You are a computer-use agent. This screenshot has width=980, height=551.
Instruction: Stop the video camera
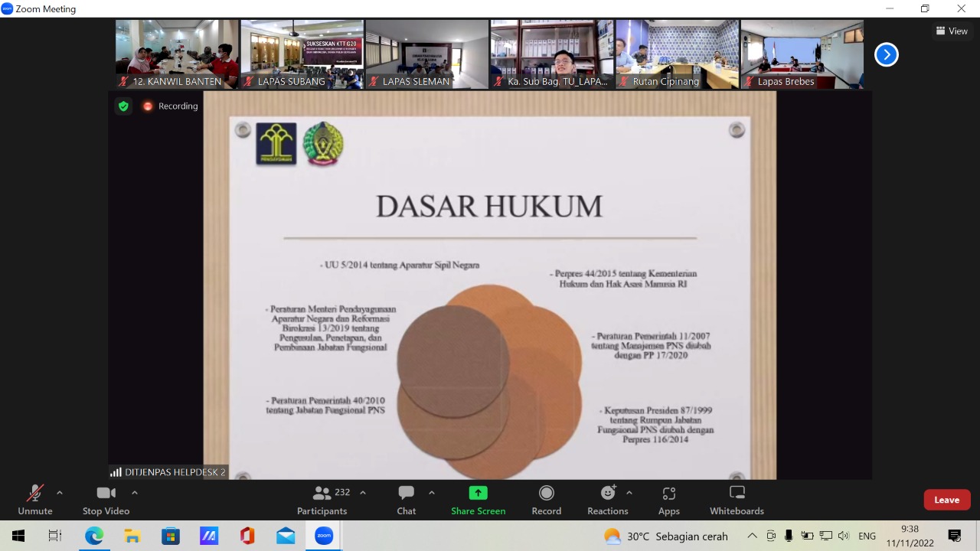coord(106,500)
